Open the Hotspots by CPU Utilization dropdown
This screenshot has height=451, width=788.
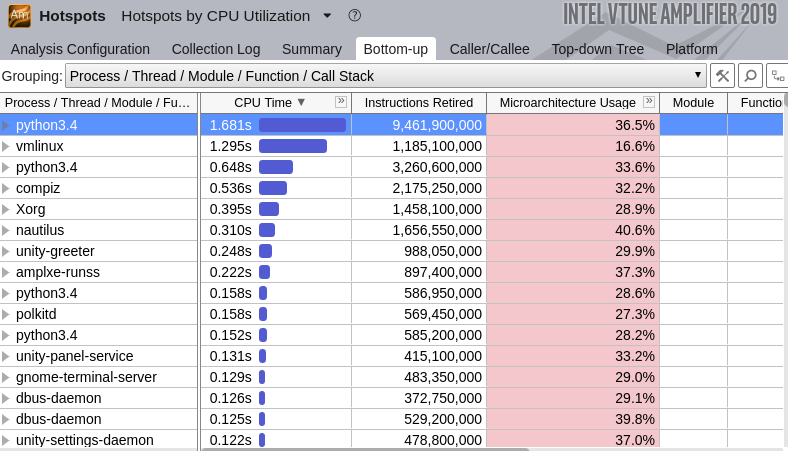click(x=327, y=16)
